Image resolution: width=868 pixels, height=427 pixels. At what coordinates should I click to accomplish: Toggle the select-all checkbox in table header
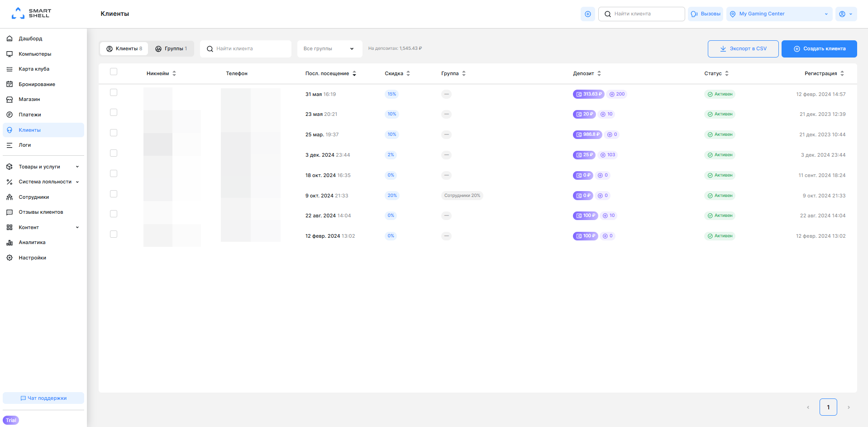pos(114,72)
